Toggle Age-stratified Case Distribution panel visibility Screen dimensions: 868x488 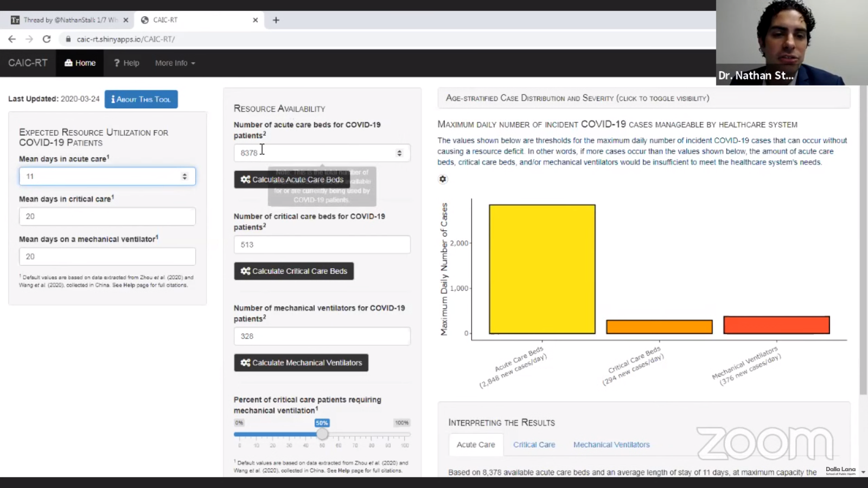[x=577, y=98]
